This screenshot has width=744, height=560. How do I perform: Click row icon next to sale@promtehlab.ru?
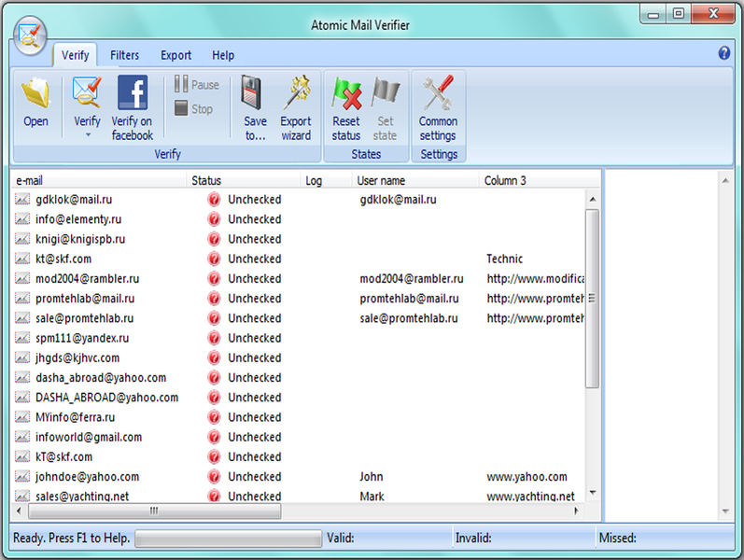(21, 318)
